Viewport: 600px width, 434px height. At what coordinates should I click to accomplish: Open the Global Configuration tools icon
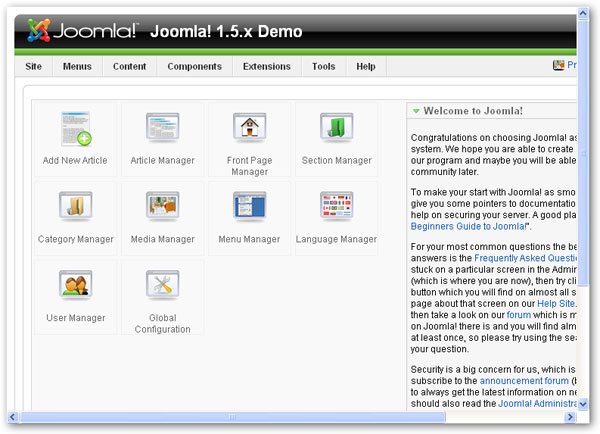point(163,285)
